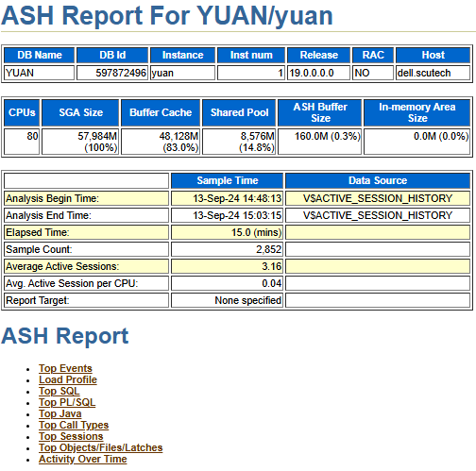Open the Load Profile link

pyautogui.click(x=68, y=379)
